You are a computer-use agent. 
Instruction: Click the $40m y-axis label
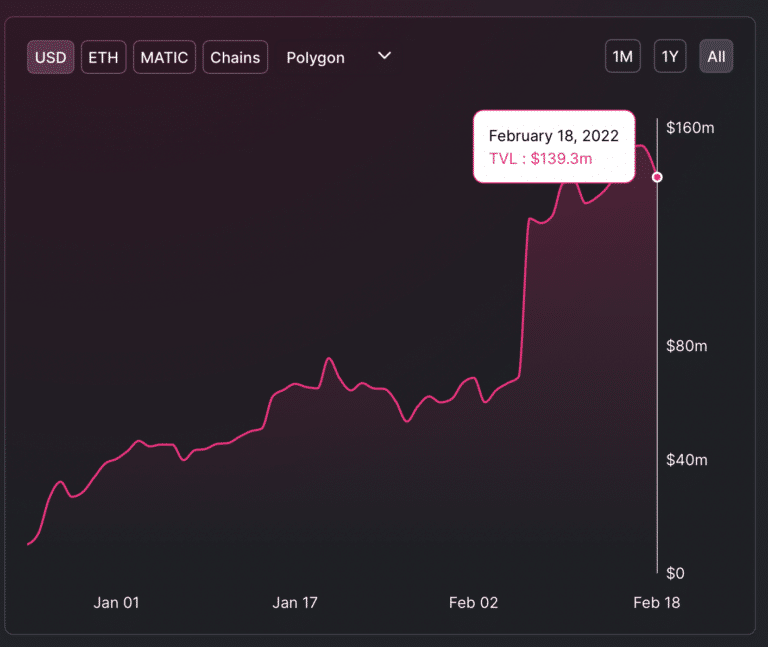click(687, 460)
